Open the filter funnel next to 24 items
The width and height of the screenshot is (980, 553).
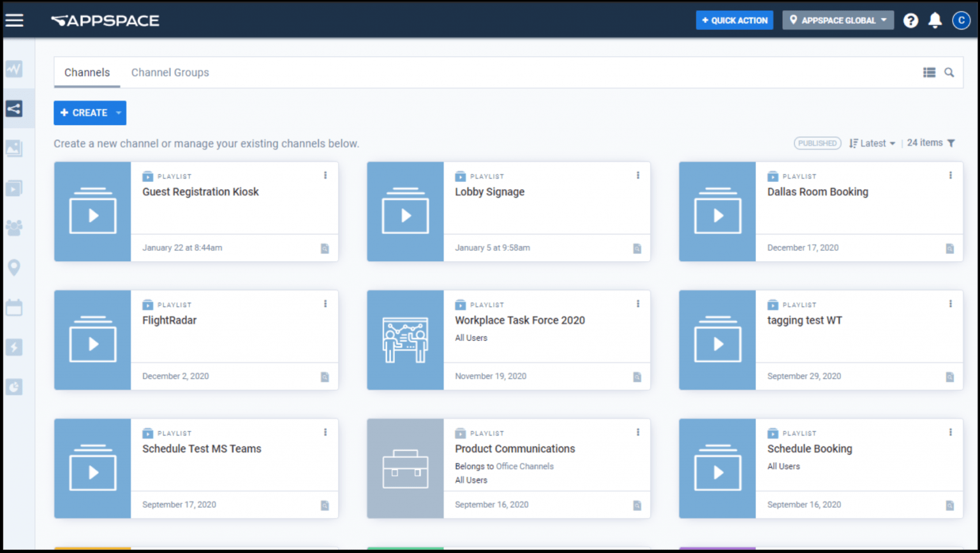click(x=951, y=143)
